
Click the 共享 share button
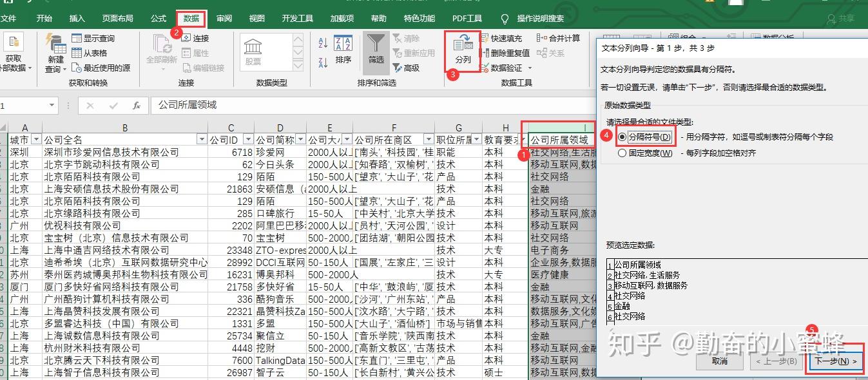click(x=841, y=19)
